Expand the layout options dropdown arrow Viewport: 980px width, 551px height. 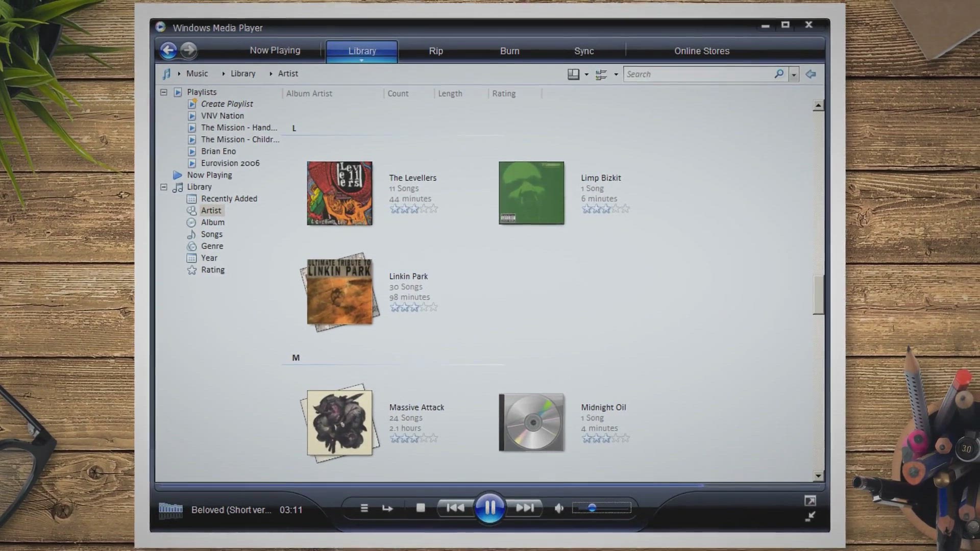(586, 74)
